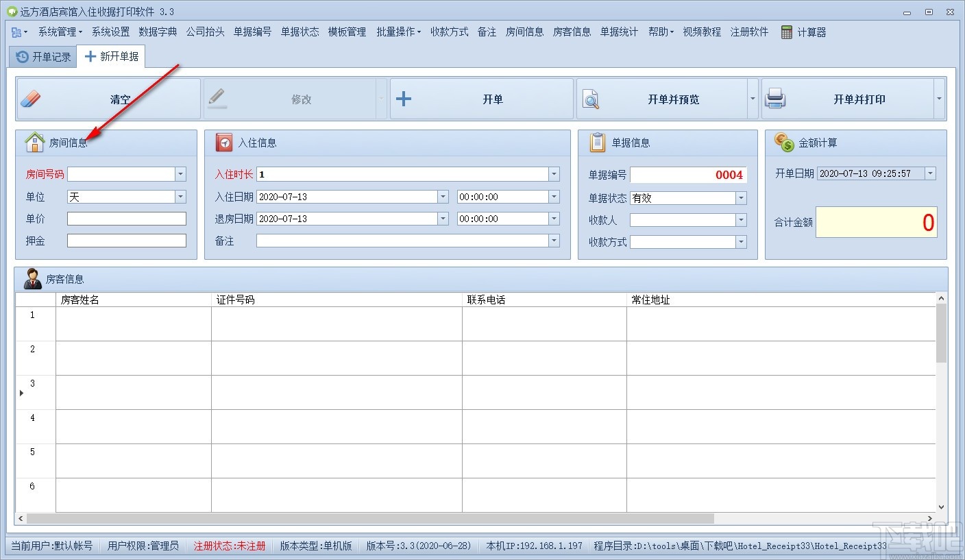Click the 常住地址 column header
The image size is (965, 560).
pyautogui.click(x=781, y=300)
